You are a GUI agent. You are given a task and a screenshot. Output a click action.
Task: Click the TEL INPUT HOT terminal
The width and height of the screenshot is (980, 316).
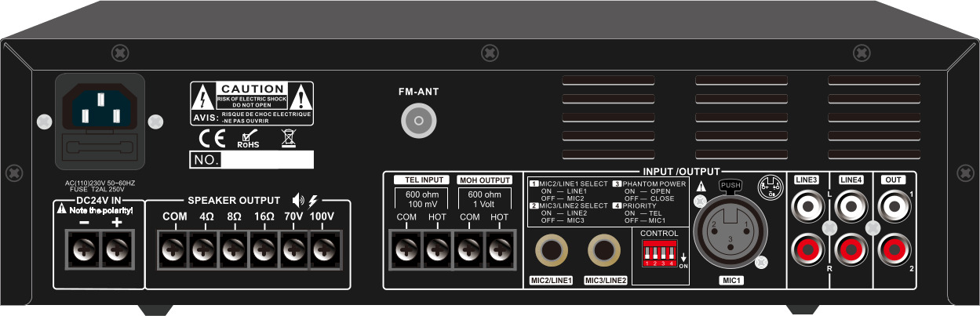[x=437, y=251]
